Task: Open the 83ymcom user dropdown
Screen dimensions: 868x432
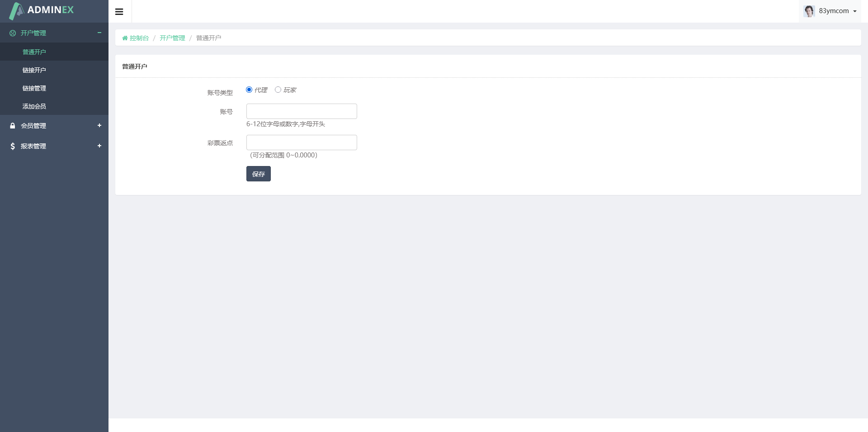Action: pyautogui.click(x=830, y=11)
